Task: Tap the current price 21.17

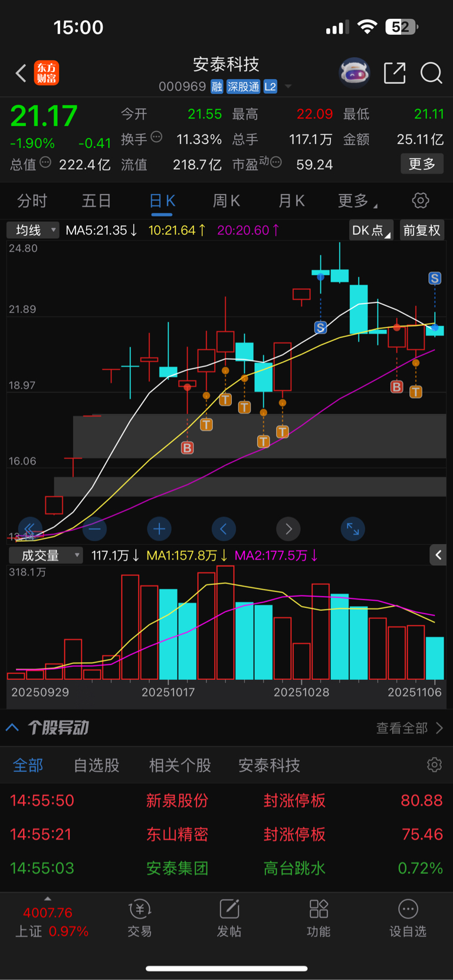Action: (44, 116)
